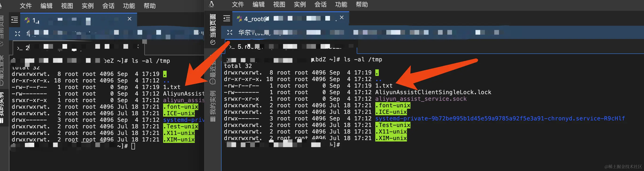
Task: Click 'ls -al /tmp' command in right terminal
Action: click(x=363, y=59)
